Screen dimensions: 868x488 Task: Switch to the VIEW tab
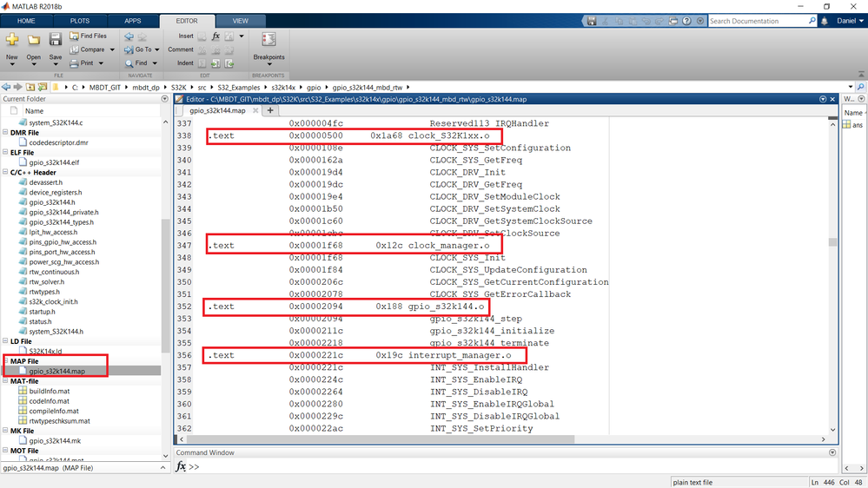(241, 21)
